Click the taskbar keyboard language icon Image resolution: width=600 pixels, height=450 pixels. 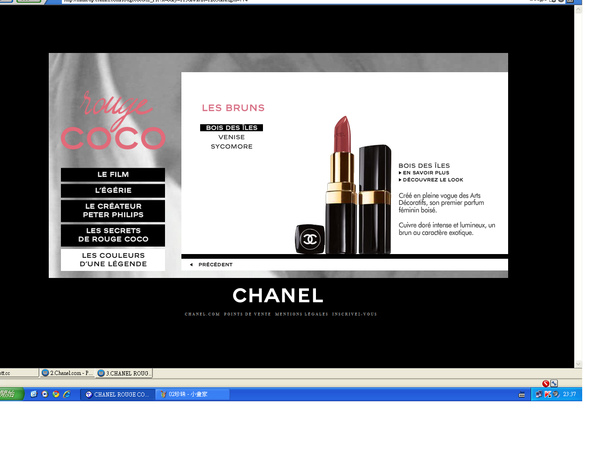pyautogui.click(x=522, y=395)
